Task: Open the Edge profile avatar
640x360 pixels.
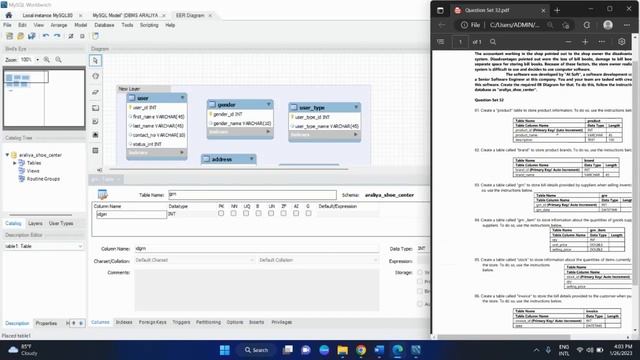Action: [608, 25]
